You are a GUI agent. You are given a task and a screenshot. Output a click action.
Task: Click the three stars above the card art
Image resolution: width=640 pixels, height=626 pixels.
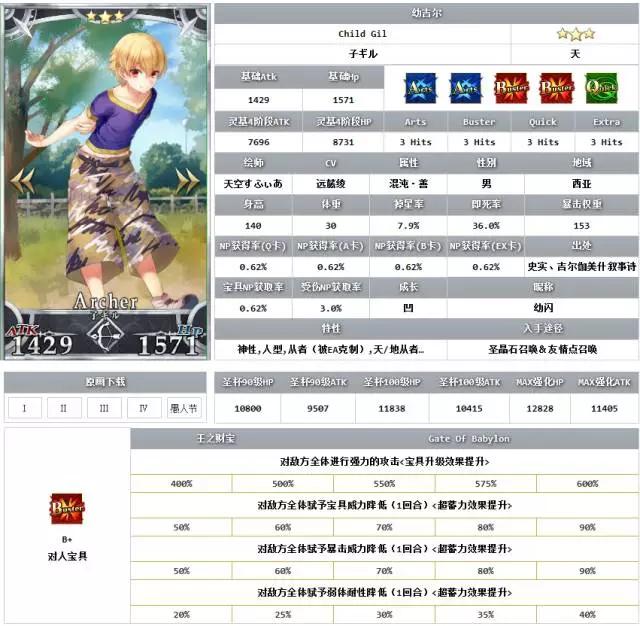tap(105, 16)
